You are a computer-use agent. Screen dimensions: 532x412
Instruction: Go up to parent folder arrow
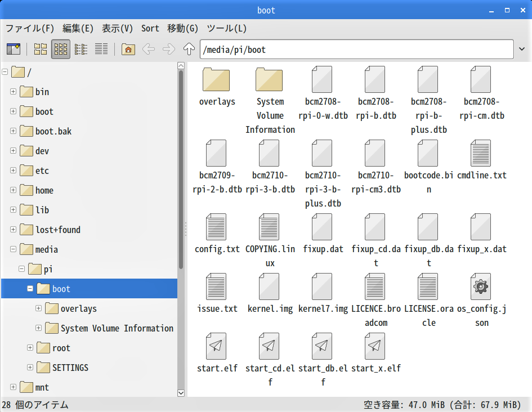pos(189,49)
